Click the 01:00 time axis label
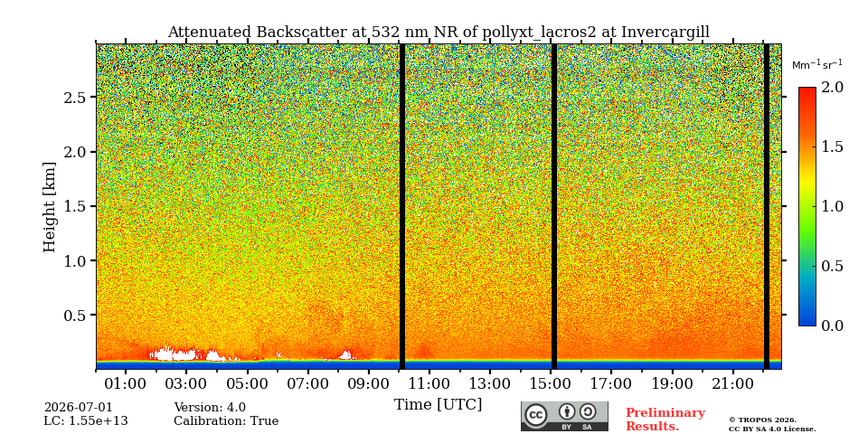This screenshot has width=868, height=434. [x=127, y=383]
